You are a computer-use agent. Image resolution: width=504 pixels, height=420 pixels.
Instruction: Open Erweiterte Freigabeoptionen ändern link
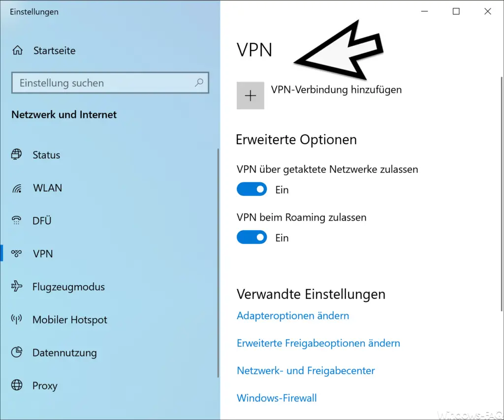(x=318, y=343)
